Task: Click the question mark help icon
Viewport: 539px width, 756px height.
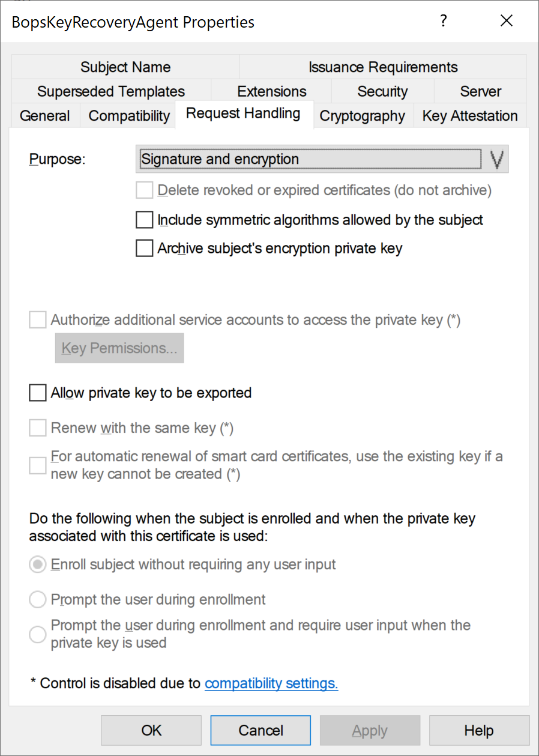Action: tap(444, 22)
